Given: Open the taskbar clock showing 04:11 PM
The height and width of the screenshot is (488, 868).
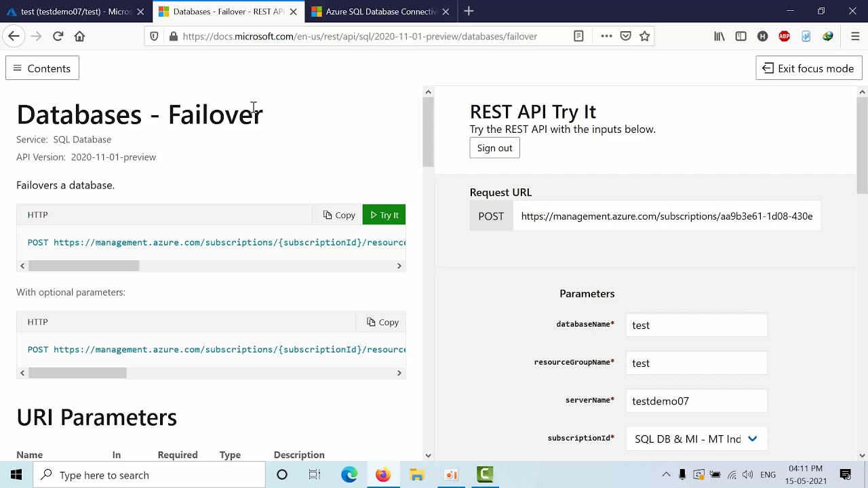Looking at the screenshot, I should 806,475.
